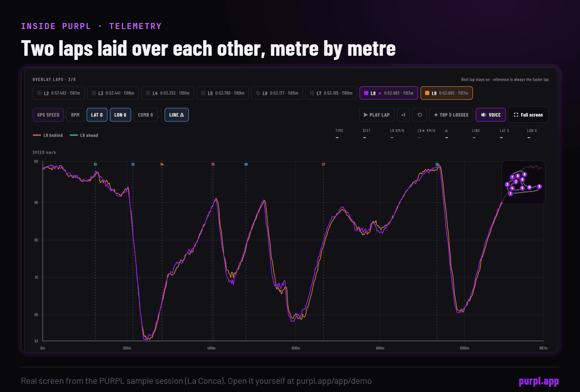The image size is (580, 392).
Task: Toggle the VOICE speaker button
Action: click(491, 115)
